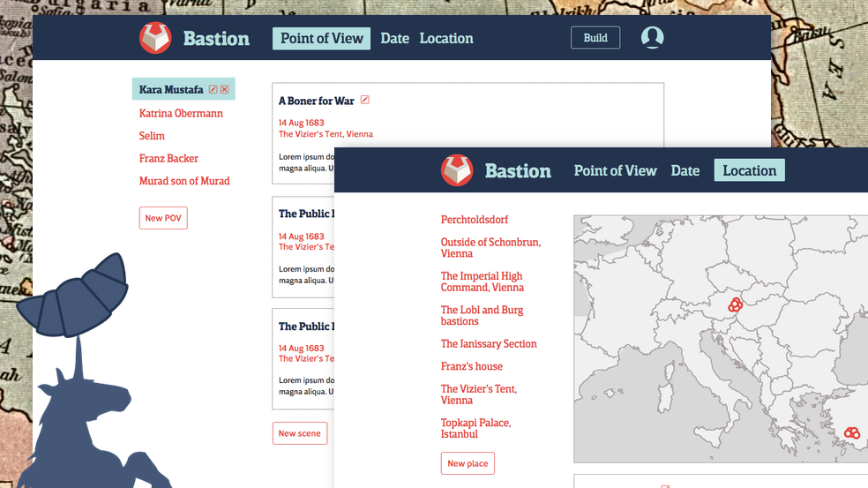This screenshot has height=488, width=868.
Task: Switch to Location tab in back window
Action: pyautogui.click(x=446, y=38)
